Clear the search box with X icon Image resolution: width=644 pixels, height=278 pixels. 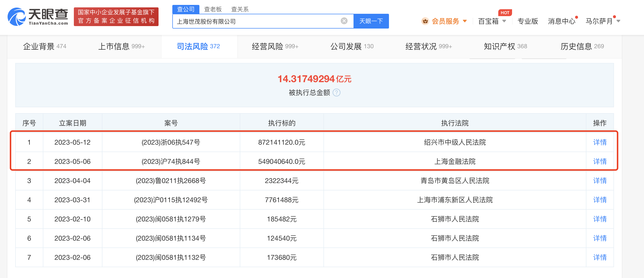344,21
